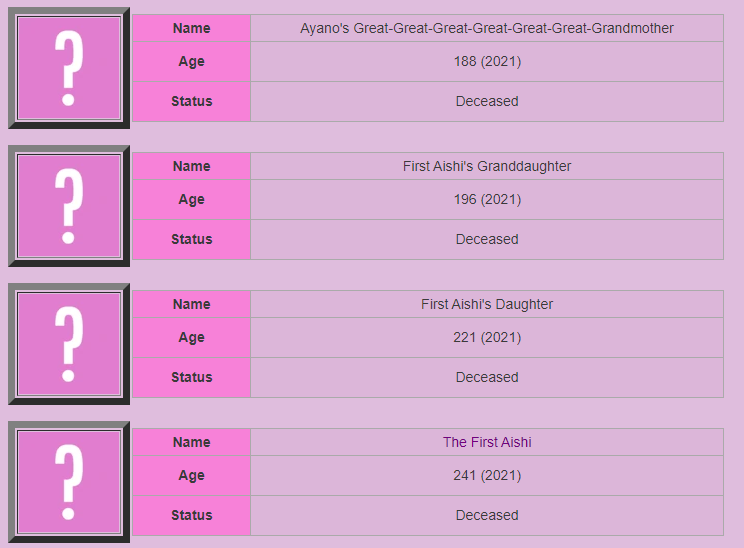Image resolution: width=744 pixels, height=548 pixels.
Task: Select the name First Aishi's Daughter
Action: [487, 305]
